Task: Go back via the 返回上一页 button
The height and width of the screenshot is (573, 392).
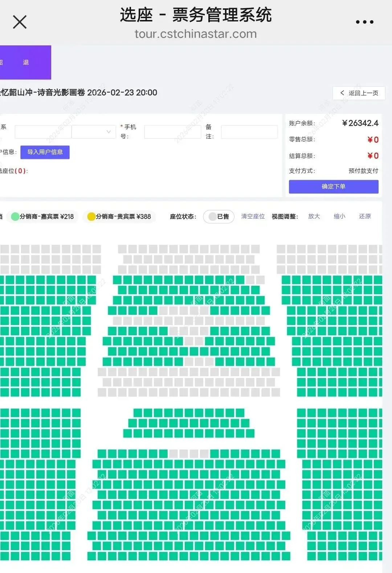Action: tap(359, 93)
